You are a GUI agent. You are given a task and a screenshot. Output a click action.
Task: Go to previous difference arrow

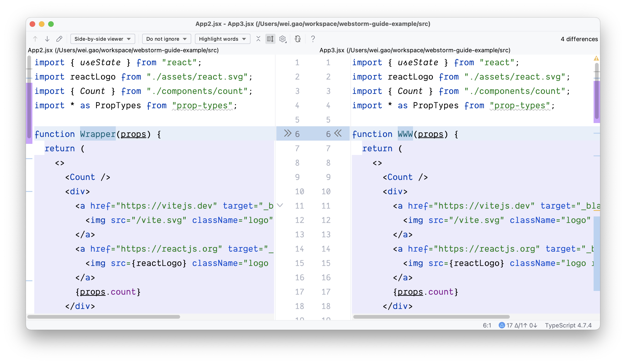pos(35,39)
